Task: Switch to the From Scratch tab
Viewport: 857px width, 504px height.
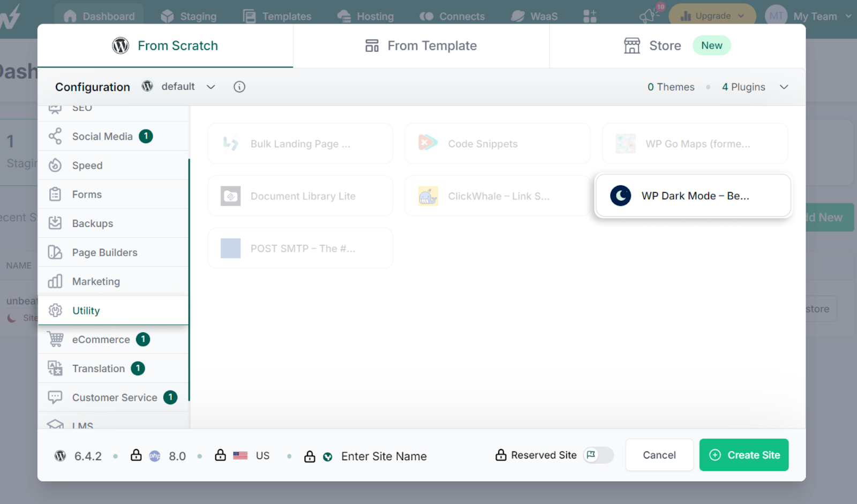Action: pyautogui.click(x=165, y=46)
